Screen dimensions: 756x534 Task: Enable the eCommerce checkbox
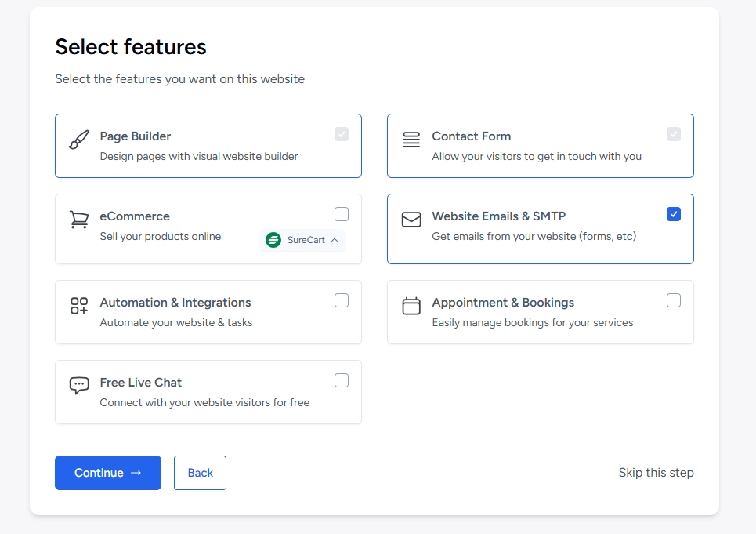342,214
